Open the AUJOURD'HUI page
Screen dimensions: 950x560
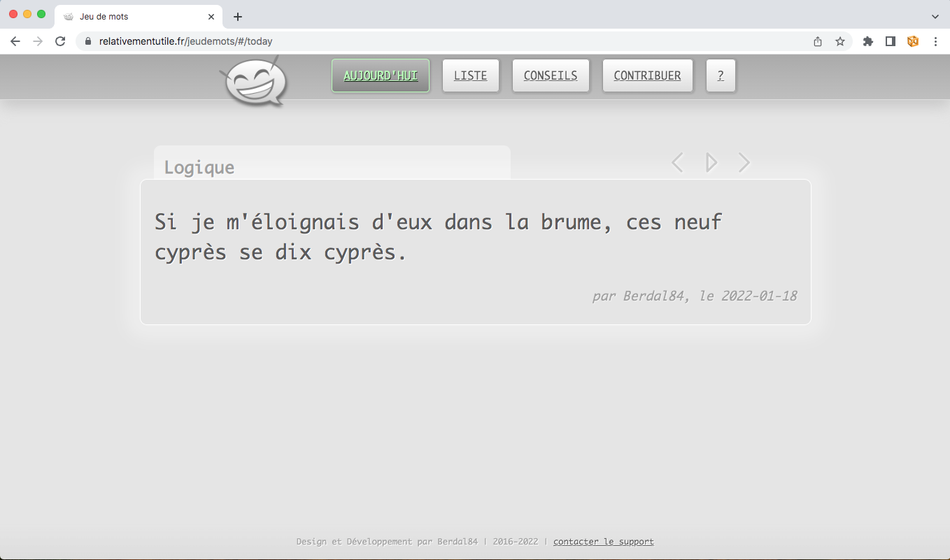click(381, 76)
